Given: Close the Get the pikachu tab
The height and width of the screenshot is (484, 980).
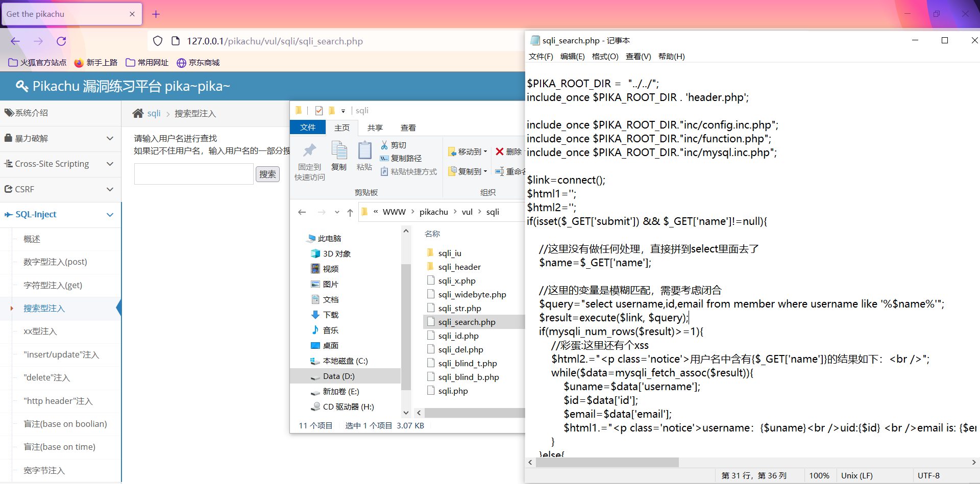Looking at the screenshot, I should pyautogui.click(x=132, y=14).
